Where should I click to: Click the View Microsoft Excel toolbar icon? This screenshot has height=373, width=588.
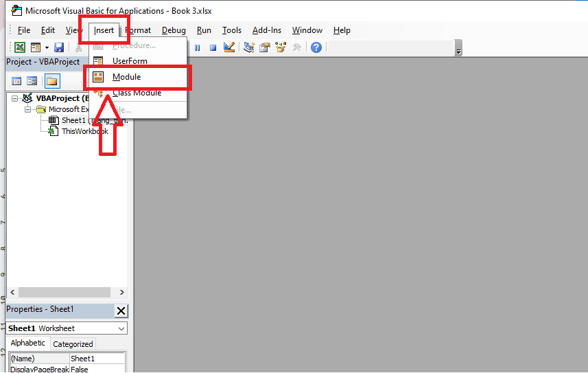[x=20, y=47]
